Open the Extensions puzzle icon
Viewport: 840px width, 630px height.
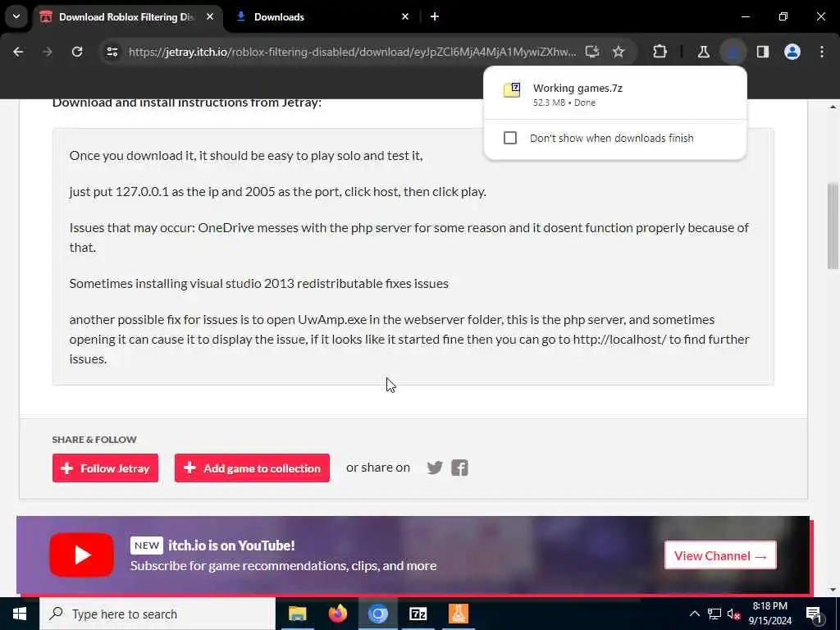[x=660, y=52]
